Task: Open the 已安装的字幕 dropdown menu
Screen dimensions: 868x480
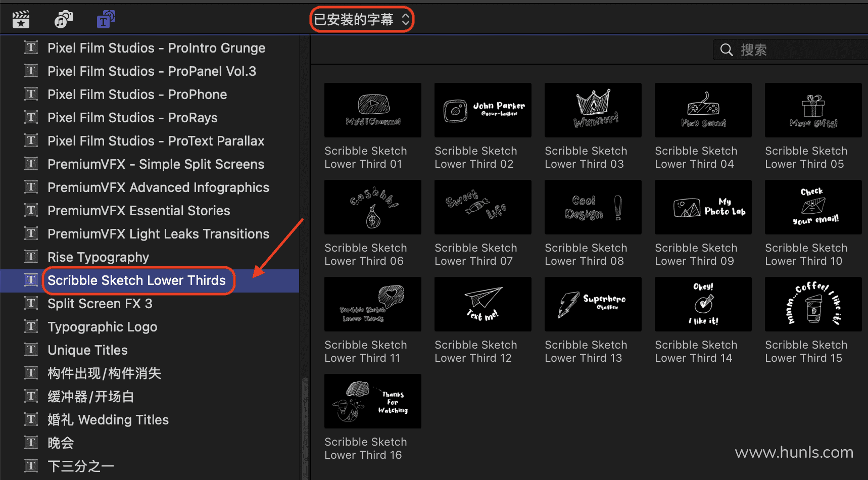Action: pos(361,20)
